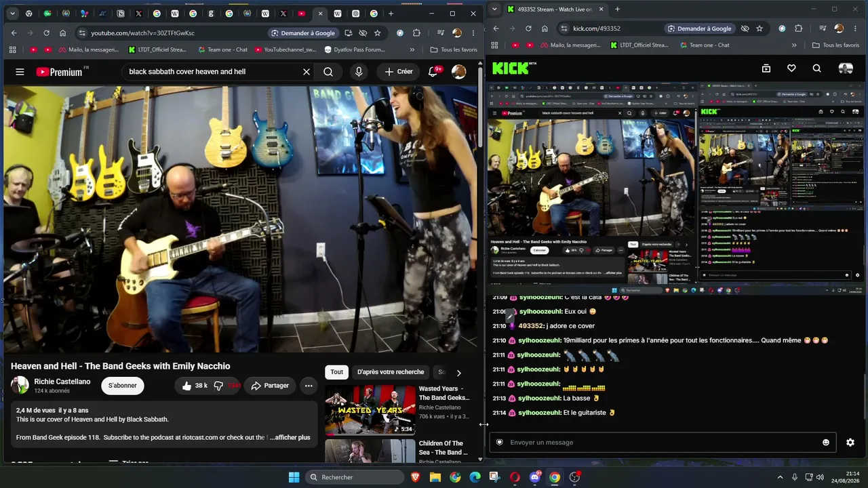Image resolution: width=868 pixels, height=488 pixels.
Task: Go back in the YouTube browser window
Action: coord(14,33)
